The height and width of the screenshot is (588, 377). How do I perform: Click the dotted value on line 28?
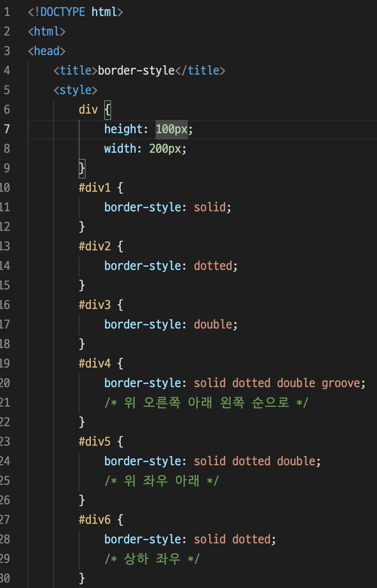coord(251,540)
